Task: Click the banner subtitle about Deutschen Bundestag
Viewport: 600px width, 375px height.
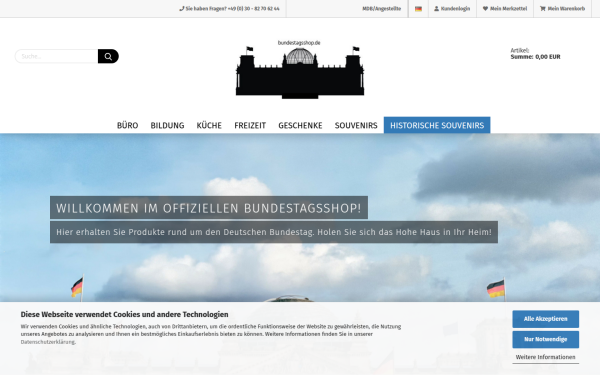Action: (x=274, y=232)
